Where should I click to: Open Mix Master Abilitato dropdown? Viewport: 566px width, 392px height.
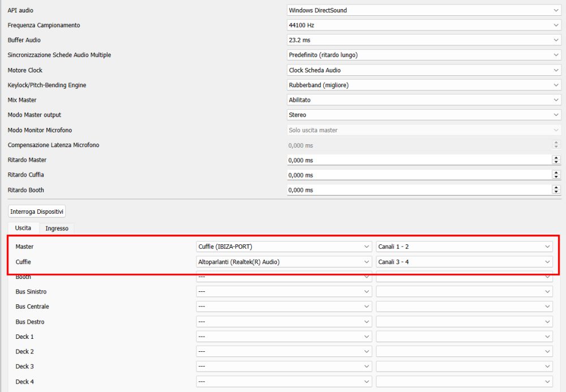pyautogui.click(x=424, y=100)
